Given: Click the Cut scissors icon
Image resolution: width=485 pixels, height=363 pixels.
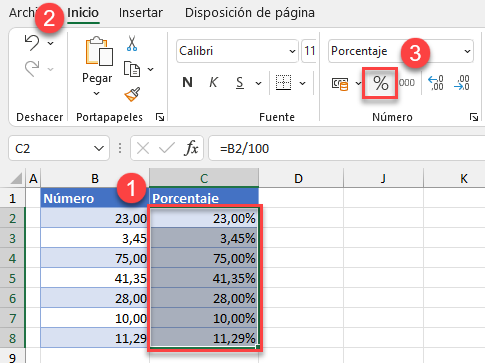Looking at the screenshot, I should click(x=132, y=43).
